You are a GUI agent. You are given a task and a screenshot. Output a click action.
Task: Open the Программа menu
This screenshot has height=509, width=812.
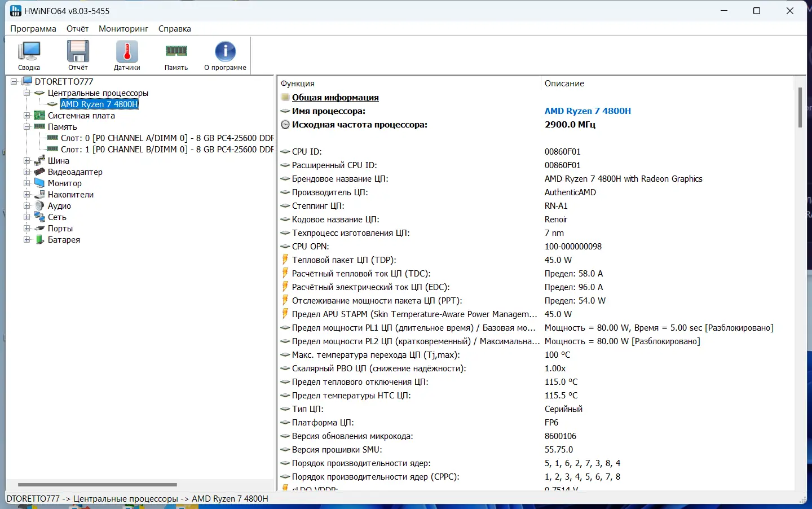click(33, 29)
